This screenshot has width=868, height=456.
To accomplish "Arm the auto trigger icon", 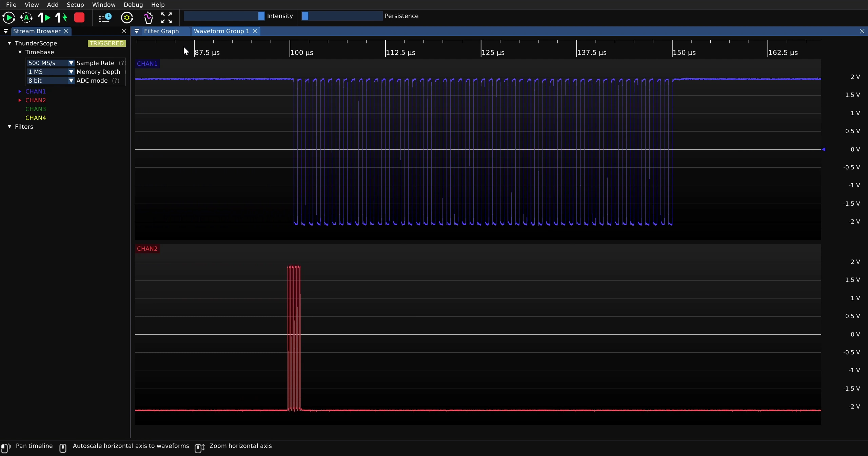I will coord(26,18).
